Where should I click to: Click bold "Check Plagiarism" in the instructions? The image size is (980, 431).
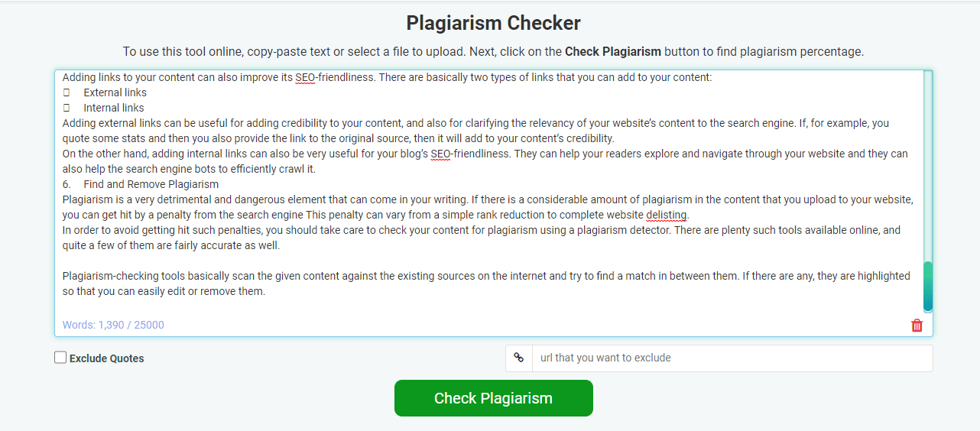[x=613, y=52]
